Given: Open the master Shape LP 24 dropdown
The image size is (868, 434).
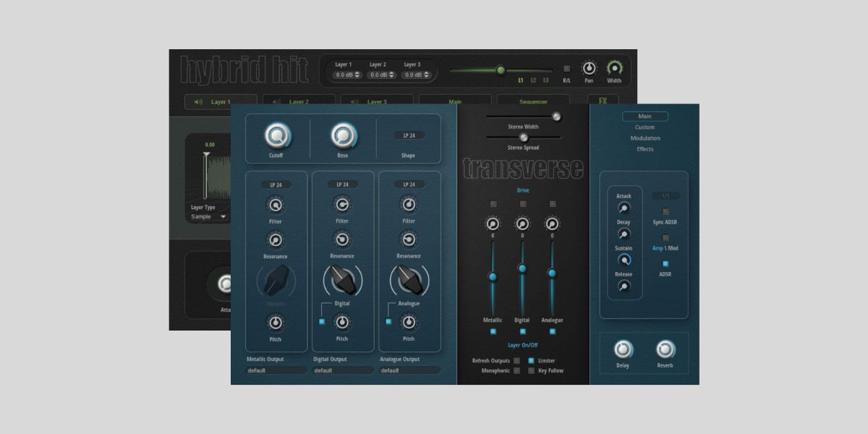Looking at the screenshot, I should pyautogui.click(x=409, y=135).
